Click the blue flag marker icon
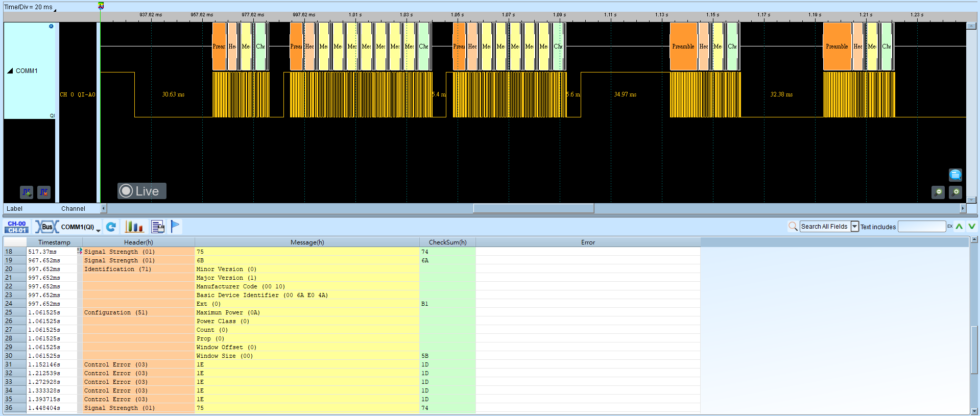 (x=175, y=226)
